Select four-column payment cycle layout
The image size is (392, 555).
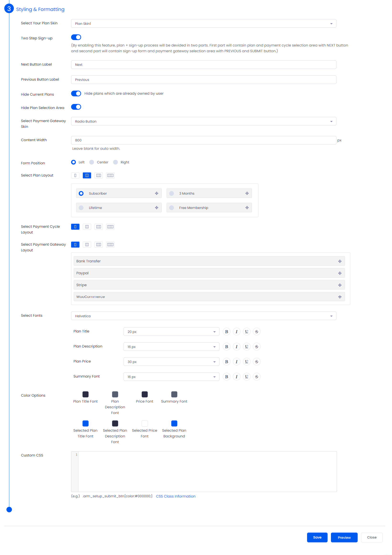tap(110, 227)
